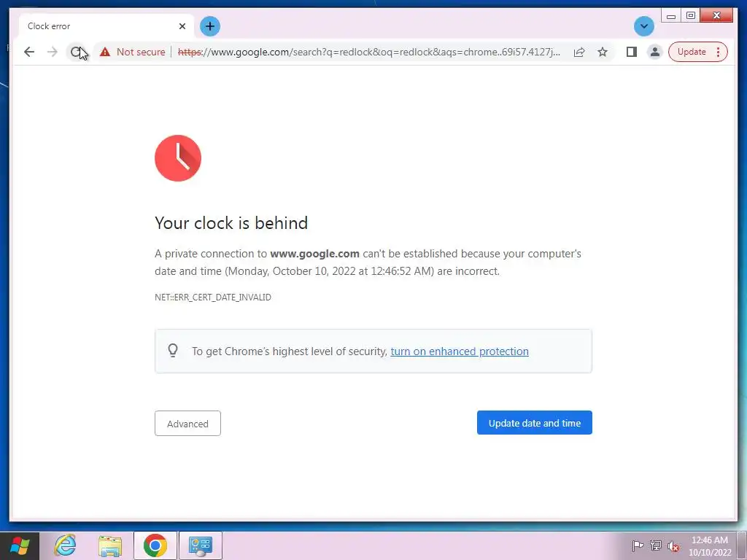The height and width of the screenshot is (560, 747).
Task: Click Show desktop strip at taskbar end
Action: coord(742,545)
